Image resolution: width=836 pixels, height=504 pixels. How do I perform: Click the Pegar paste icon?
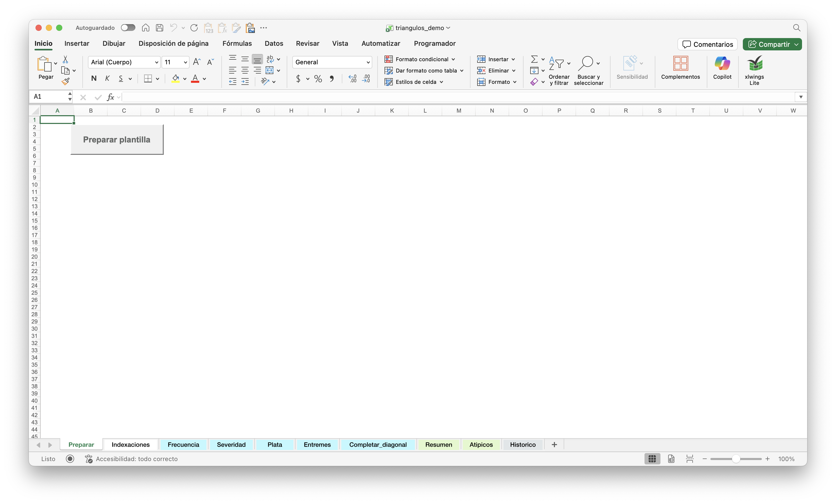pos(44,64)
